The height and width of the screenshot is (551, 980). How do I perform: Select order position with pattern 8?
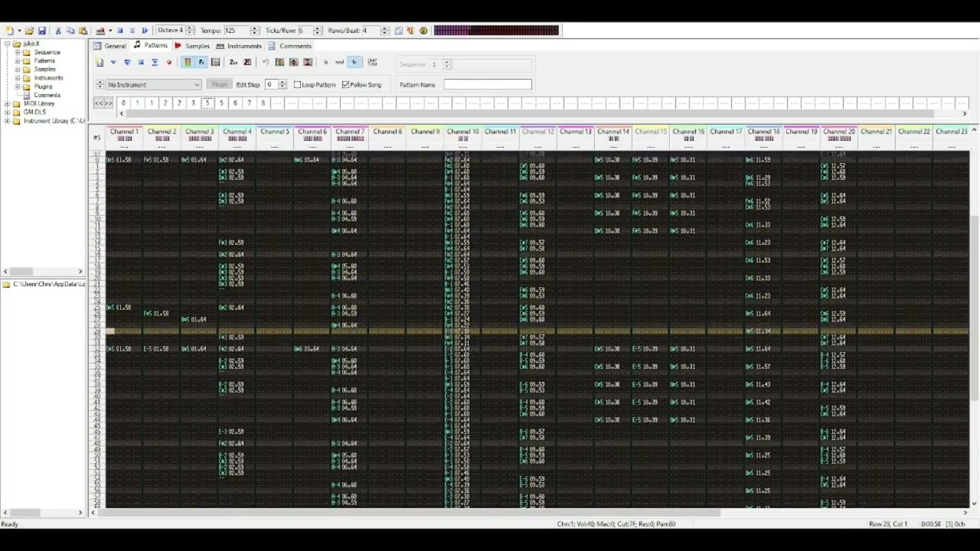263,103
